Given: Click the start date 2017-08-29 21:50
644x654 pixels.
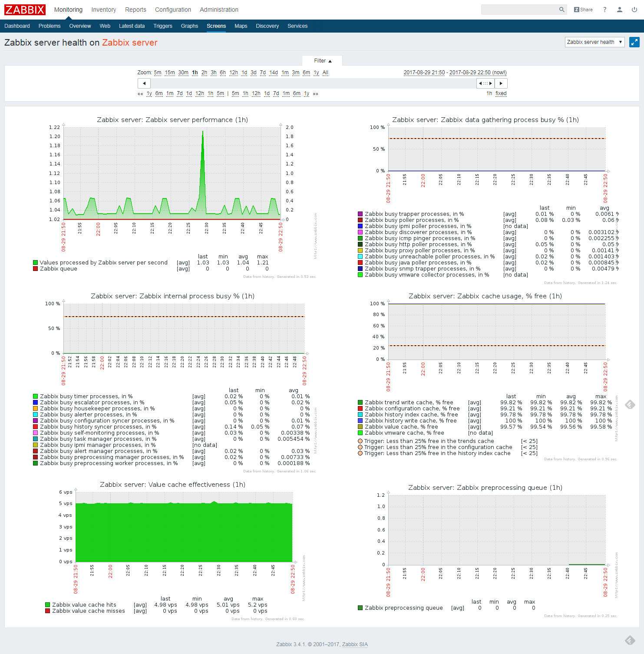Looking at the screenshot, I should (x=424, y=73).
